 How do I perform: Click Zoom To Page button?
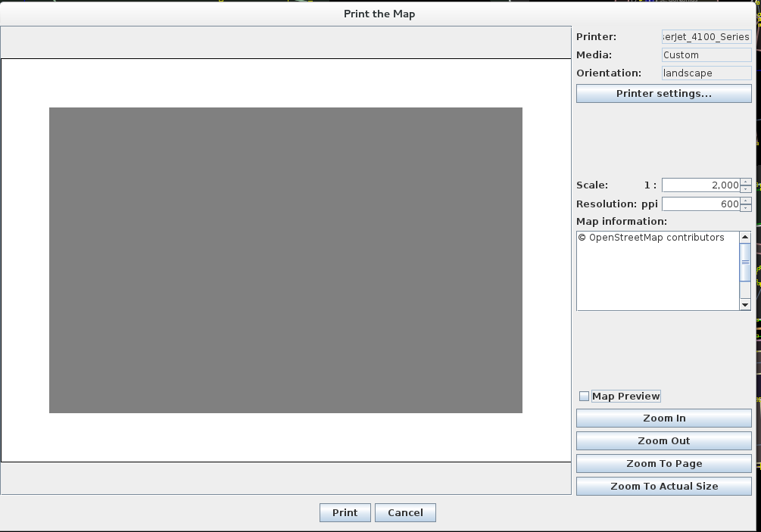point(663,464)
